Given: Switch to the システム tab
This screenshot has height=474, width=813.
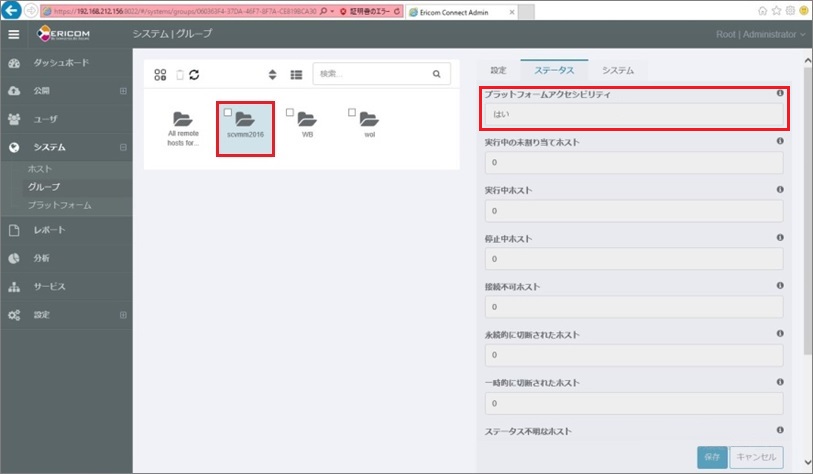Looking at the screenshot, I should tap(617, 70).
